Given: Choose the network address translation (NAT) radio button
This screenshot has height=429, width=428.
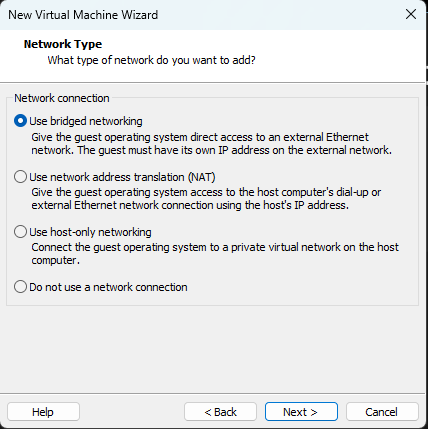Looking at the screenshot, I should pos(20,177).
